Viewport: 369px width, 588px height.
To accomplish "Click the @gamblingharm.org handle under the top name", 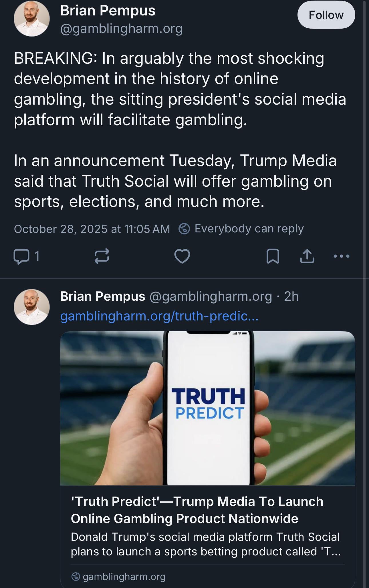I will [121, 29].
